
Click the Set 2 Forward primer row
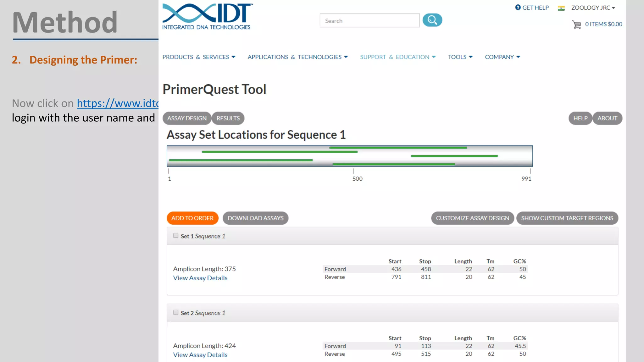[x=425, y=346]
